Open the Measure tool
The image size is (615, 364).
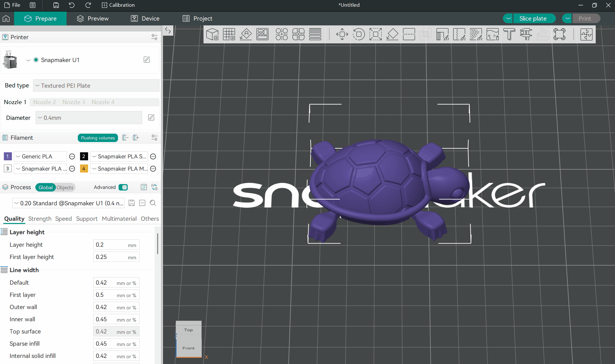point(526,34)
